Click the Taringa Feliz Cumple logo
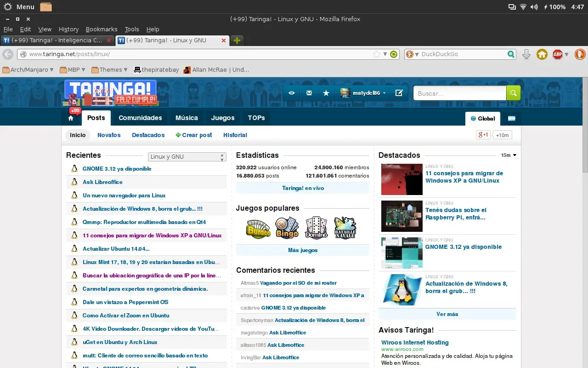 [x=111, y=93]
